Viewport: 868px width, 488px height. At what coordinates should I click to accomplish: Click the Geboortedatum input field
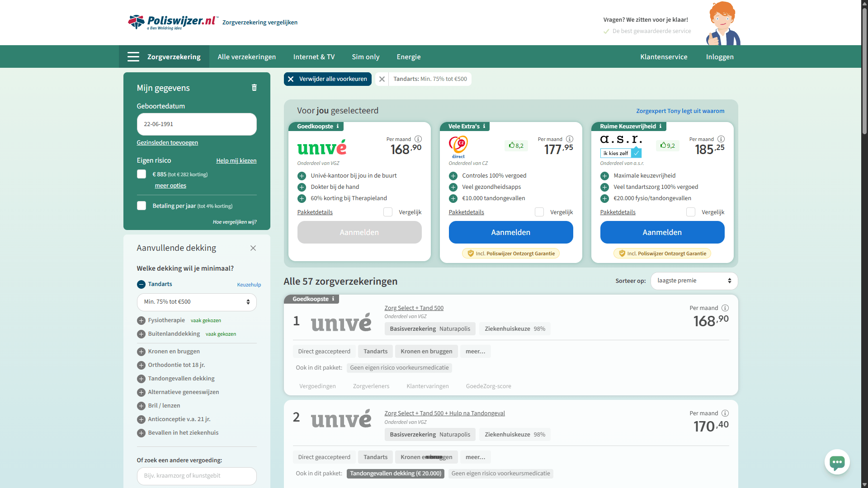[x=197, y=124]
